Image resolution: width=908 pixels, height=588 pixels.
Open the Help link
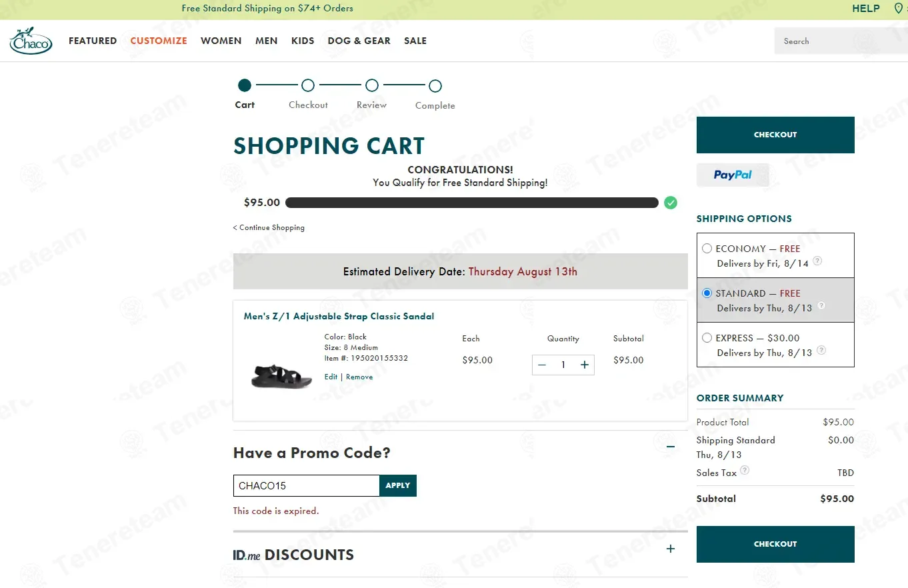pyautogui.click(x=866, y=9)
